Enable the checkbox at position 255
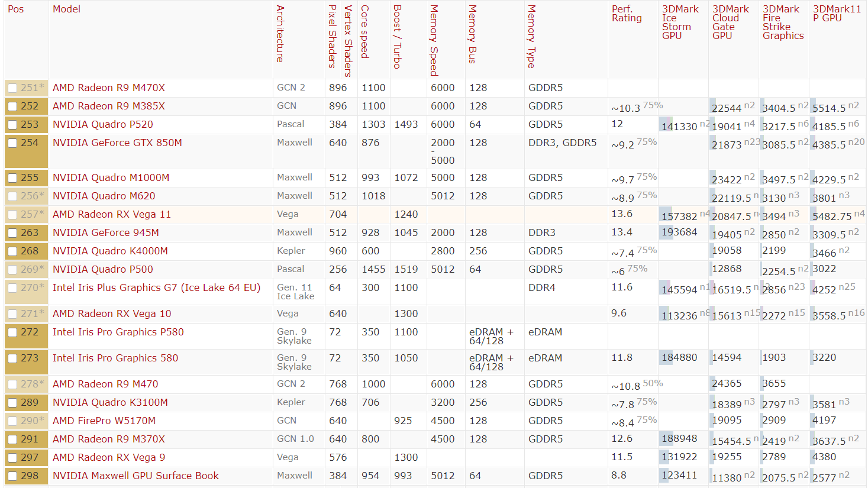This screenshot has height=488, width=868. click(x=12, y=178)
